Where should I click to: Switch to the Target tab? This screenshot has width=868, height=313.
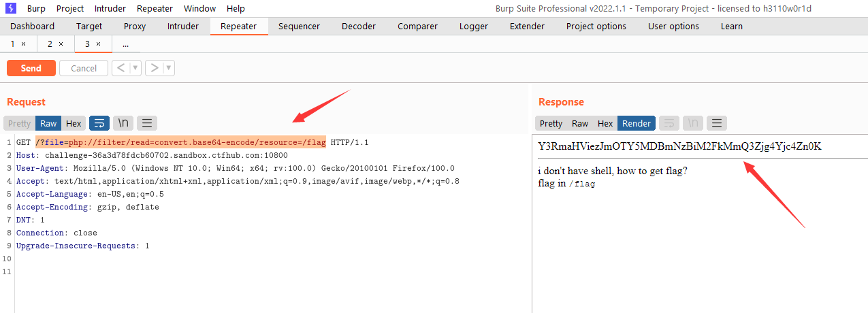(x=89, y=27)
